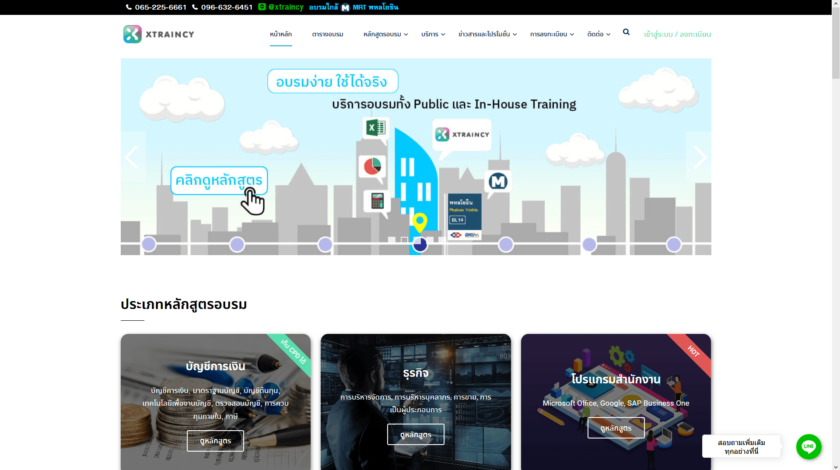Open the ตารางอบรม menu item
The height and width of the screenshot is (470, 840).
pyautogui.click(x=327, y=34)
